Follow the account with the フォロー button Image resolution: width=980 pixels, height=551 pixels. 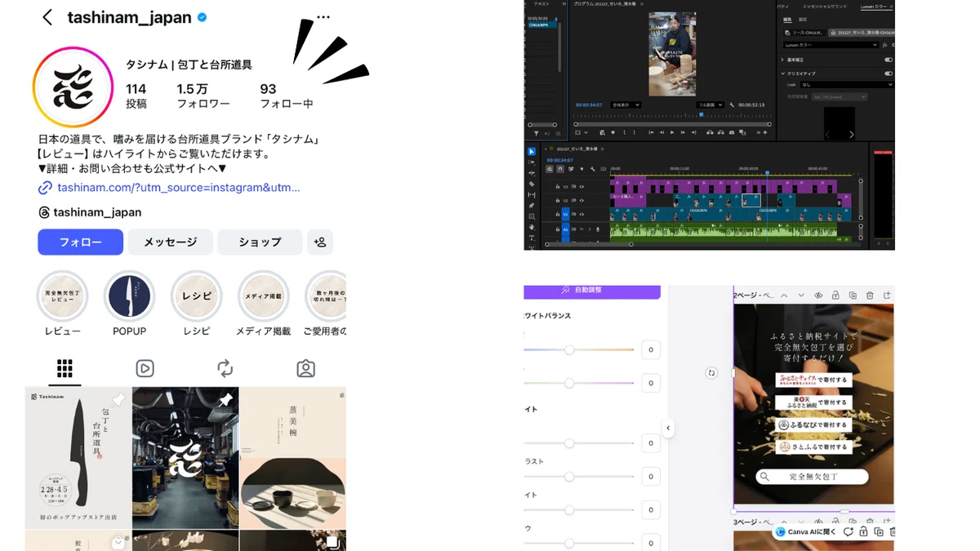pyautogui.click(x=80, y=242)
